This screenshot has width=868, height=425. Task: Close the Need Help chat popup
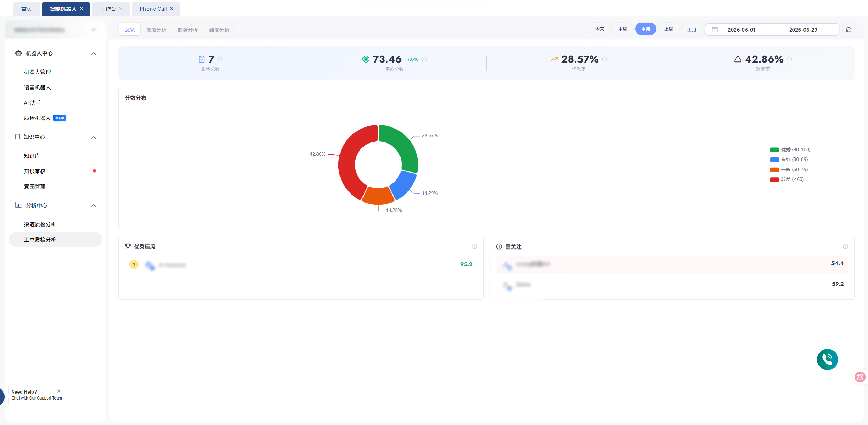tap(59, 391)
